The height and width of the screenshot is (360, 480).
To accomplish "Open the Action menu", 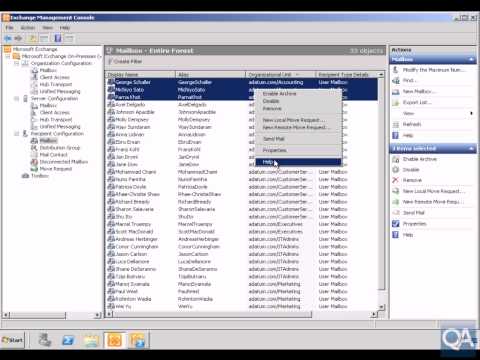I will (x=28, y=28).
